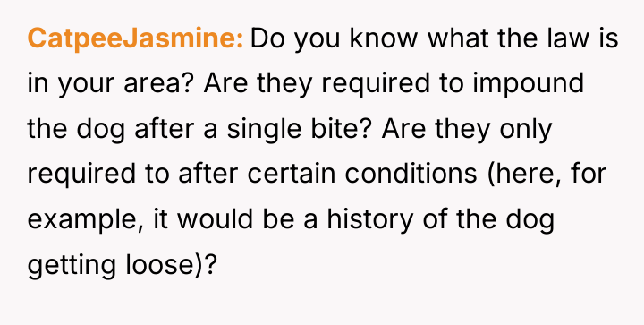Image resolution: width=644 pixels, height=325 pixels.
Task: Click the word "certain" in the comment
Action: pos(291,174)
